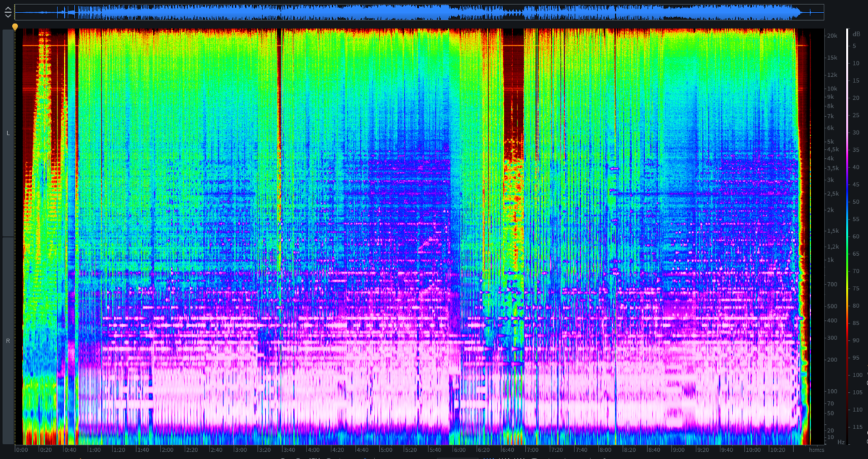Toggle the left channel L selector
This screenshot has width=868, height=459.
pos(8,133)
